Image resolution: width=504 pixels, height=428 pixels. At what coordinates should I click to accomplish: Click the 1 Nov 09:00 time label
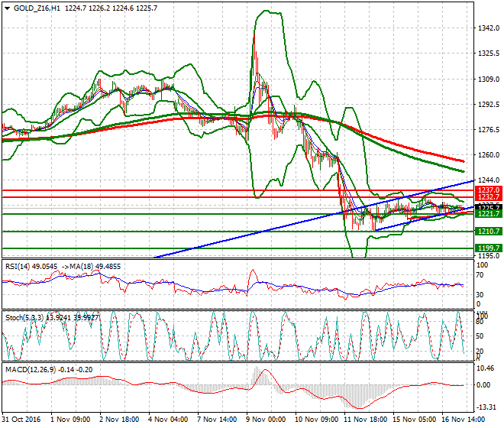tap(70, 420)
